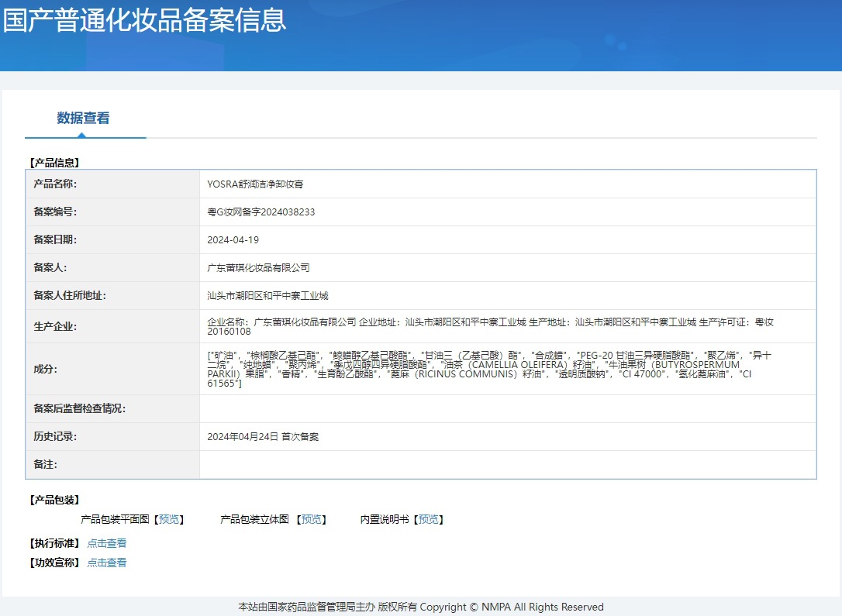The width and height of the screenshot is (842, 616).
Task: Open the 数据查看 tab
Action: coord(83,118)
